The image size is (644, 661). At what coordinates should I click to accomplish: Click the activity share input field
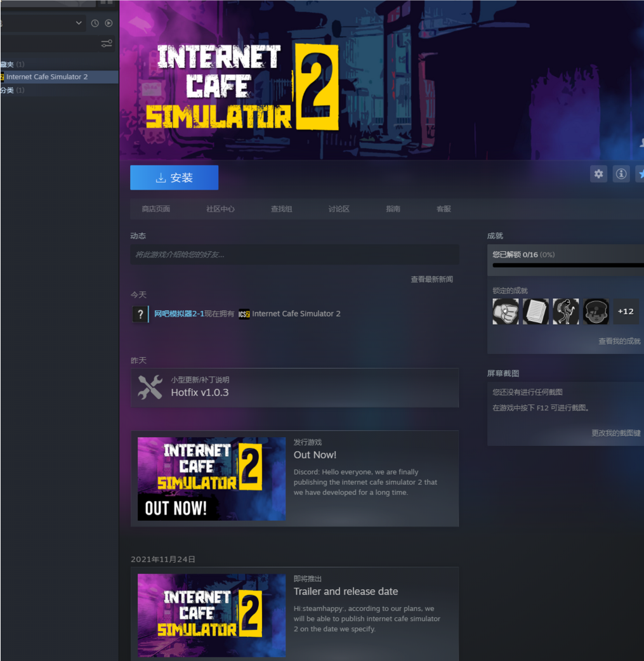(x=294, y=254)
